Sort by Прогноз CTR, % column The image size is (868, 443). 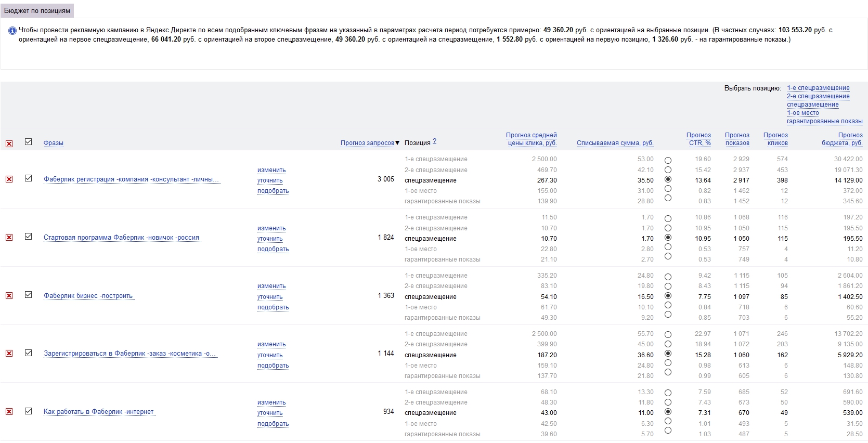698,139
